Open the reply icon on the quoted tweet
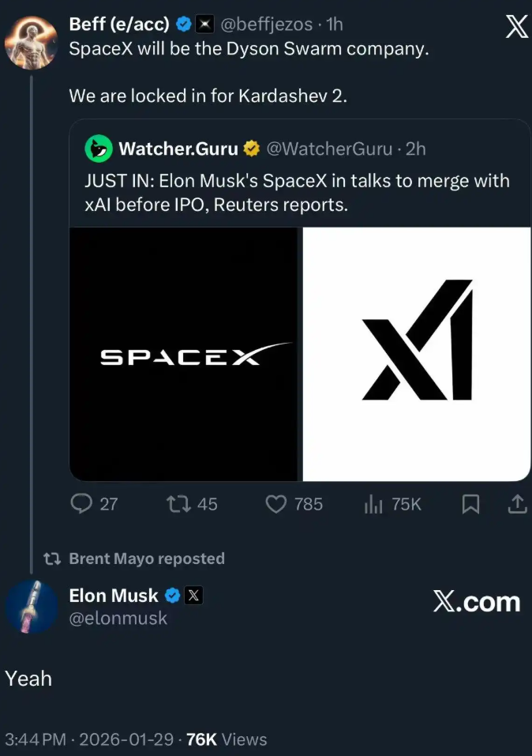 click(x=81, y=504)
